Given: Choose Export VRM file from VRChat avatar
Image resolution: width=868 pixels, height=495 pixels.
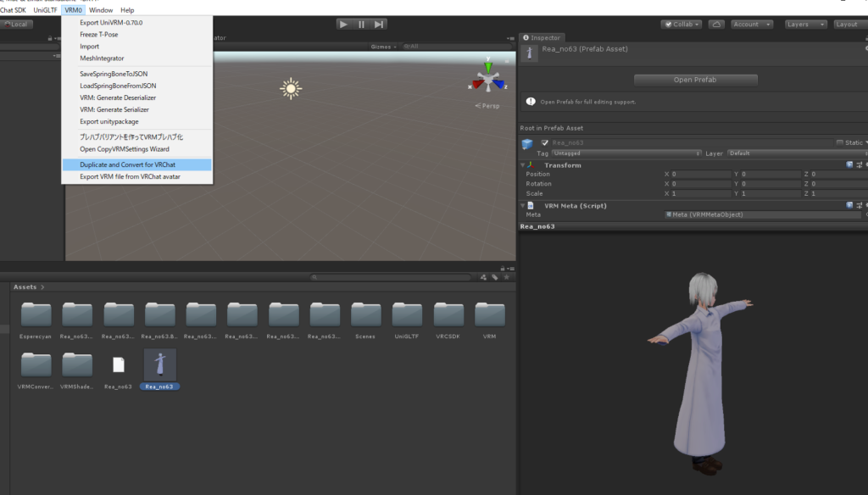Looking at the screenshot, I should pyautogui.click(x=136, y=176).
